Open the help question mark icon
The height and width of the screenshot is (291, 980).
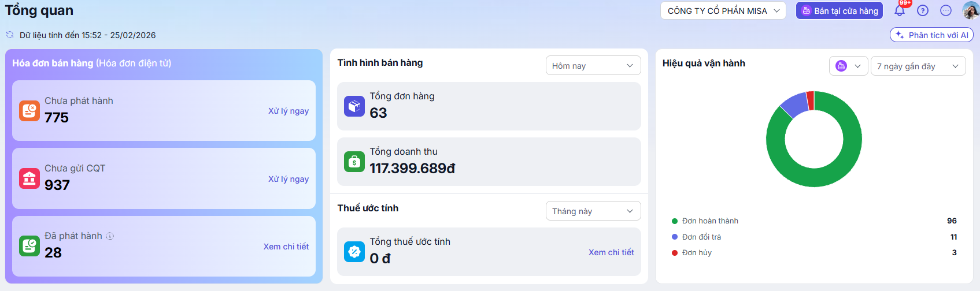tap(923, 10)
